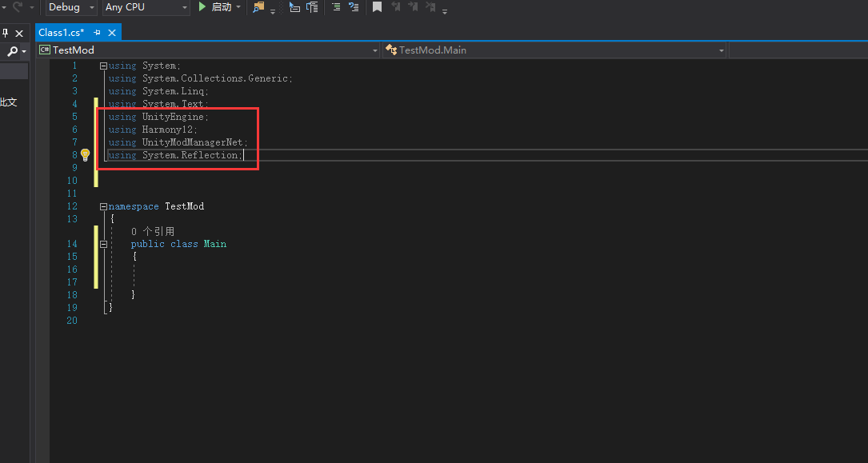Screen dimensions: 868x463
Task: Open the Any CPU platform dropdown
Action: [x=145, y=7]
